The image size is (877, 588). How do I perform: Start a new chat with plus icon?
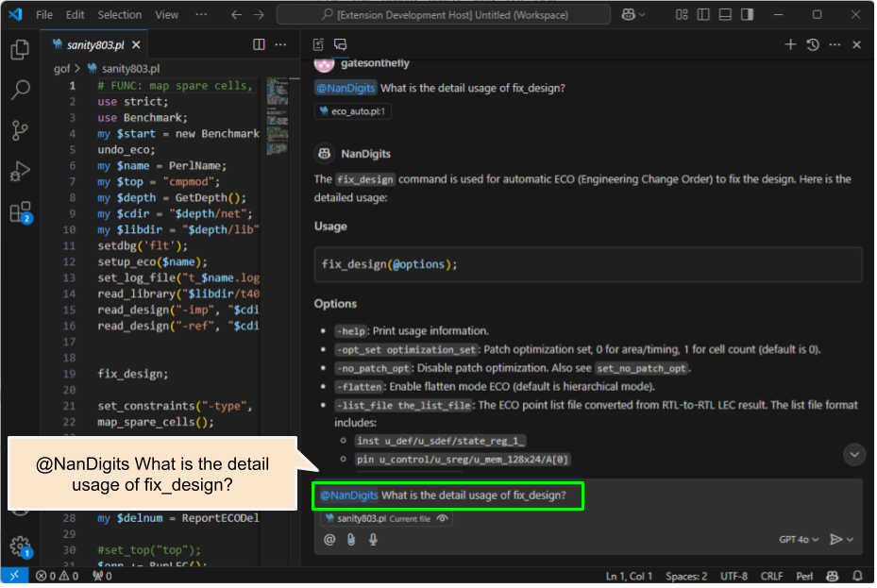tap(790, 44)
